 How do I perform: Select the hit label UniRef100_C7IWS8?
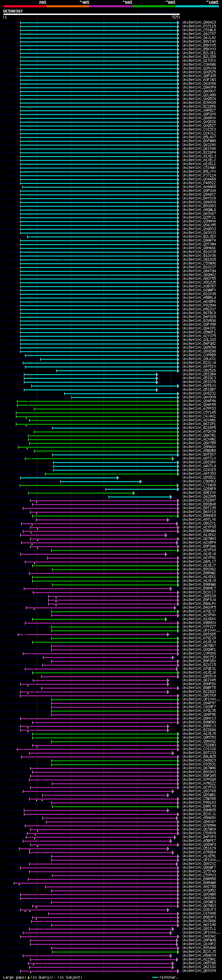pos(199,485)
